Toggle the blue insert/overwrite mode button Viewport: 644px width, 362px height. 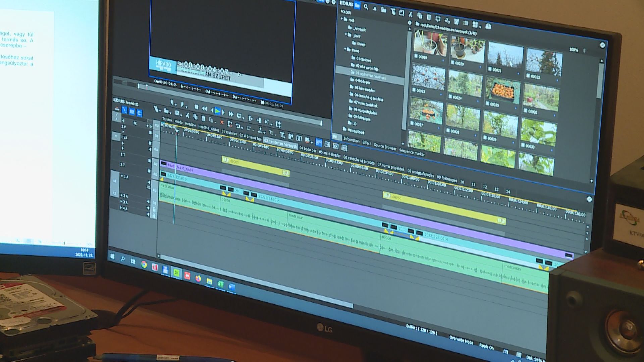coord(124,110)
